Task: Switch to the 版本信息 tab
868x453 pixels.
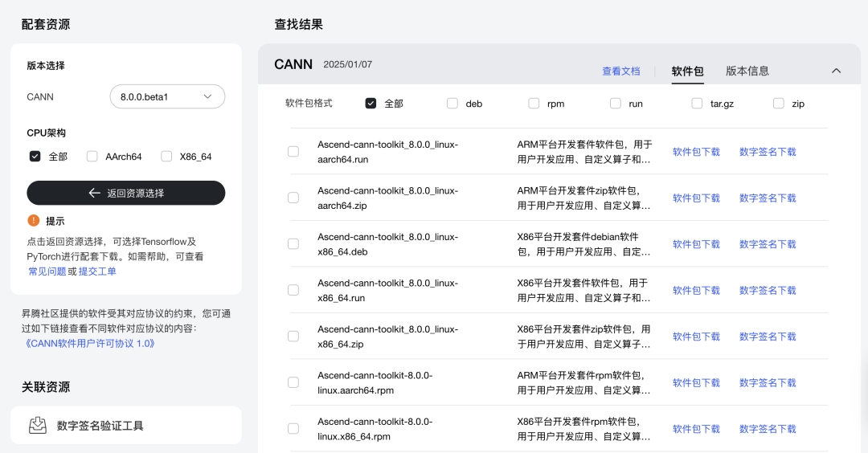Action: 747,71
